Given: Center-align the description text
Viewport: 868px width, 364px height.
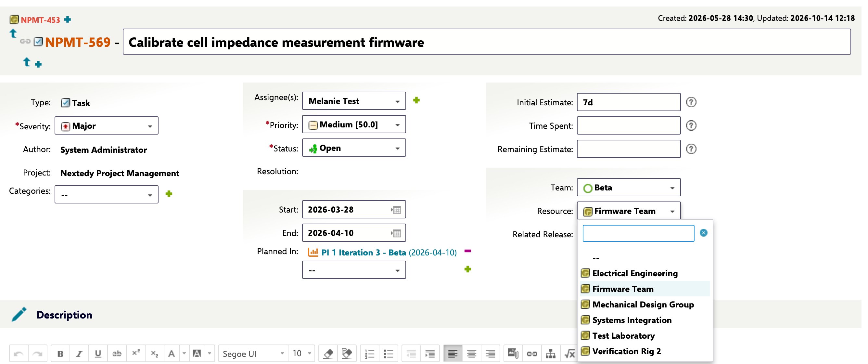Looking at the screenshot, I should pos(471,354).
